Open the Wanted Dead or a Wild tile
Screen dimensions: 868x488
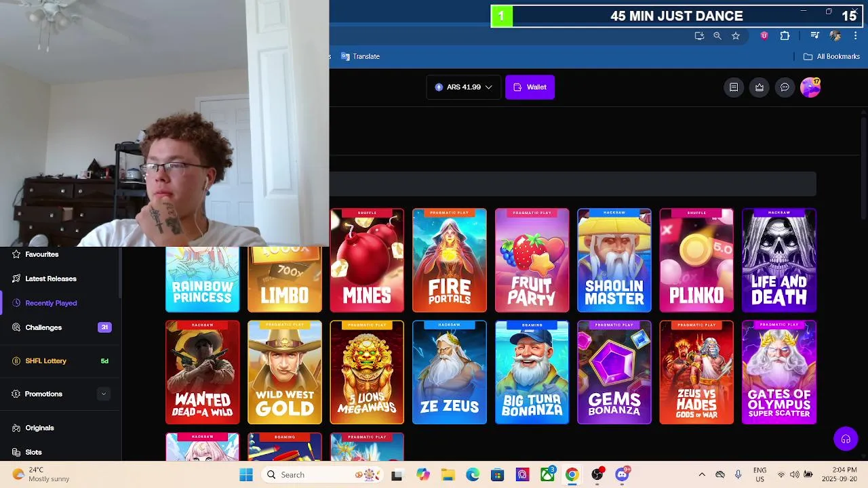click(202, 372)
